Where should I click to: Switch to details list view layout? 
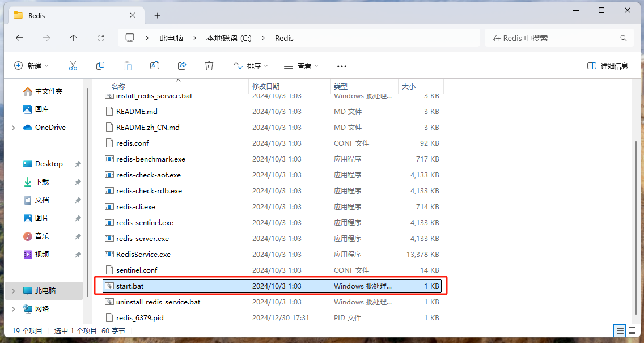click(x=620, y=331)
